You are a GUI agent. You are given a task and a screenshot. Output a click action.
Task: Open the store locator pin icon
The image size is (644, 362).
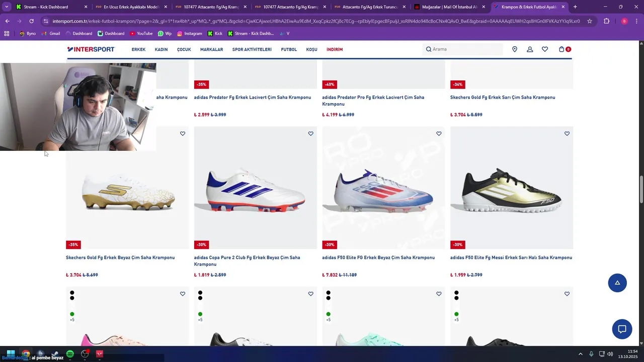point(515,49)
